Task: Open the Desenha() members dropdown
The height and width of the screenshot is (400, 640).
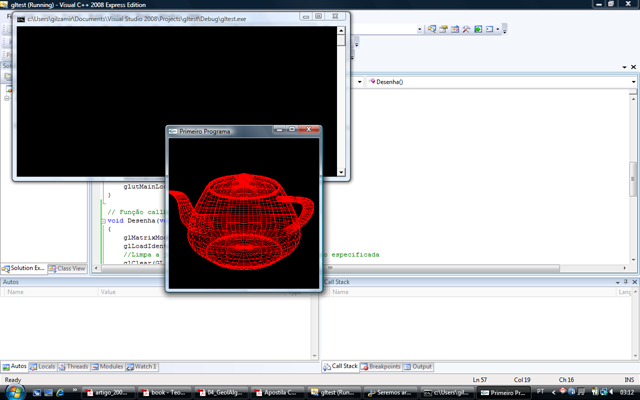Action: tap(633, 82)
